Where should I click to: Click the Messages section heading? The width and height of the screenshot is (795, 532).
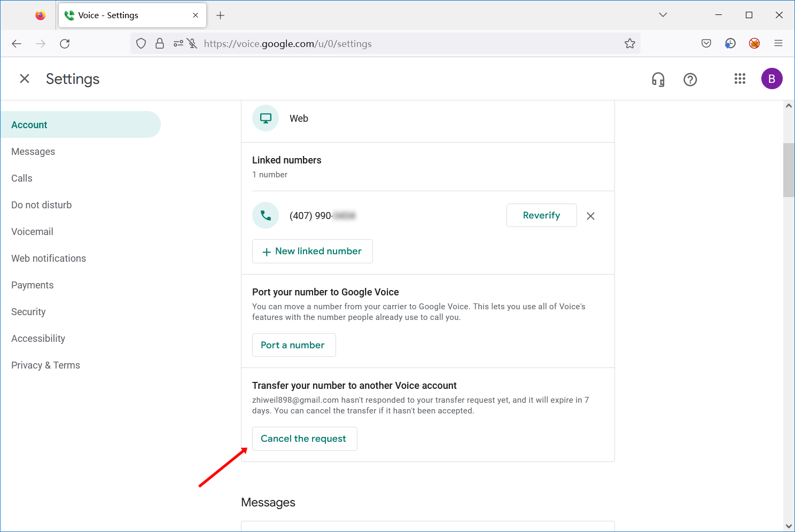[x=268, y=503]
